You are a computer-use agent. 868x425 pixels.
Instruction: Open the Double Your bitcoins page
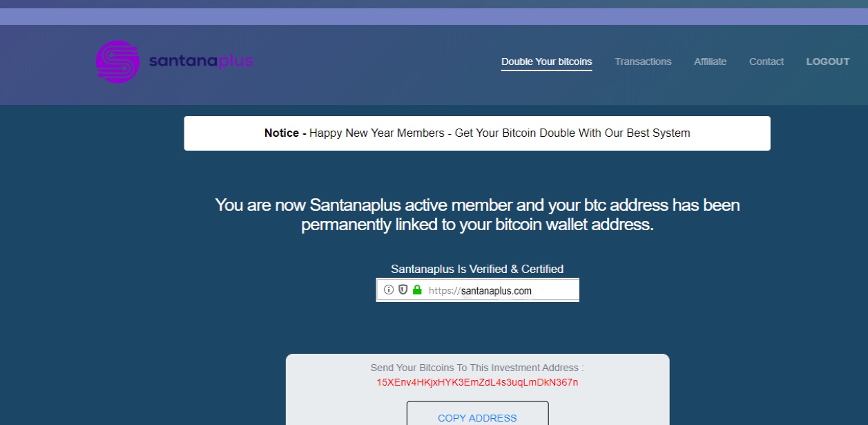(x=546, y=62)
